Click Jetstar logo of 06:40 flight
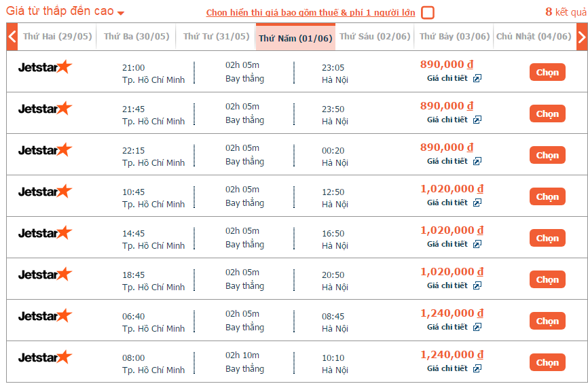Image resolution: width=588 pixels, height=384 pixels. [45, 316]
